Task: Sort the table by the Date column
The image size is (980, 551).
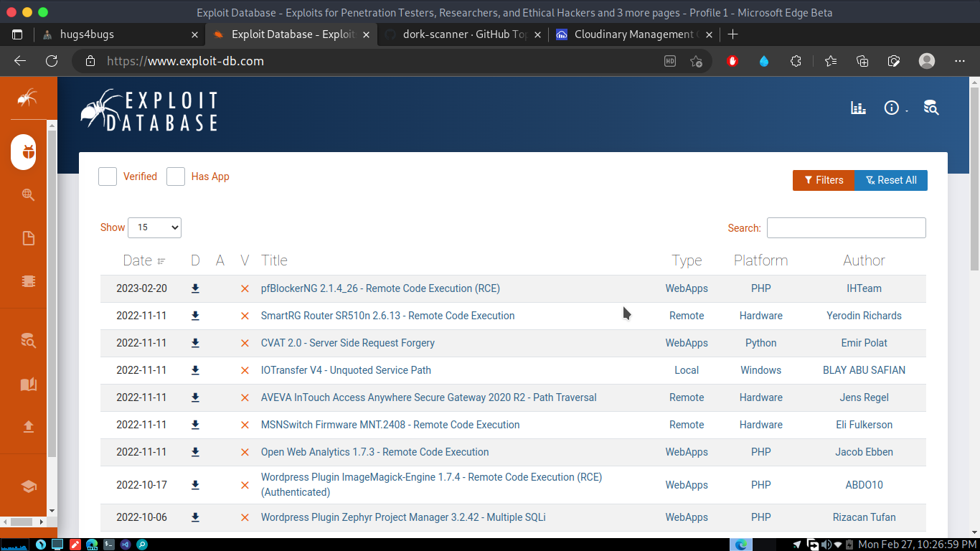Action: [x=144, y=260]
